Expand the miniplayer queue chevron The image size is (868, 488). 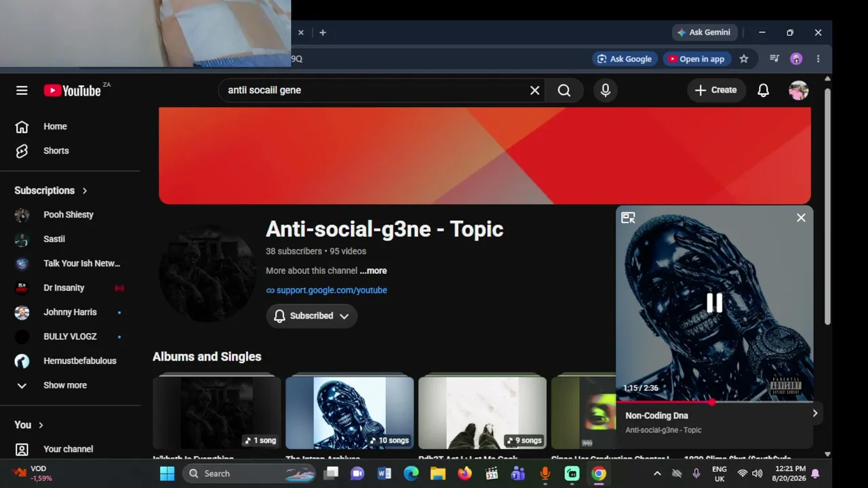(814, 413)
